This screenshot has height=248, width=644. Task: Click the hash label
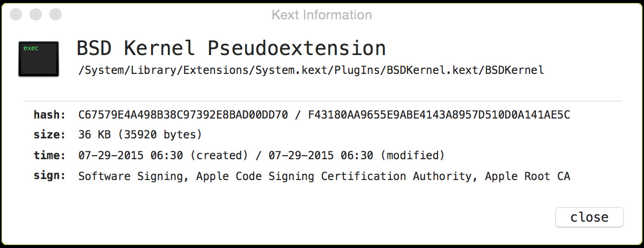click(x=50, y=115)
